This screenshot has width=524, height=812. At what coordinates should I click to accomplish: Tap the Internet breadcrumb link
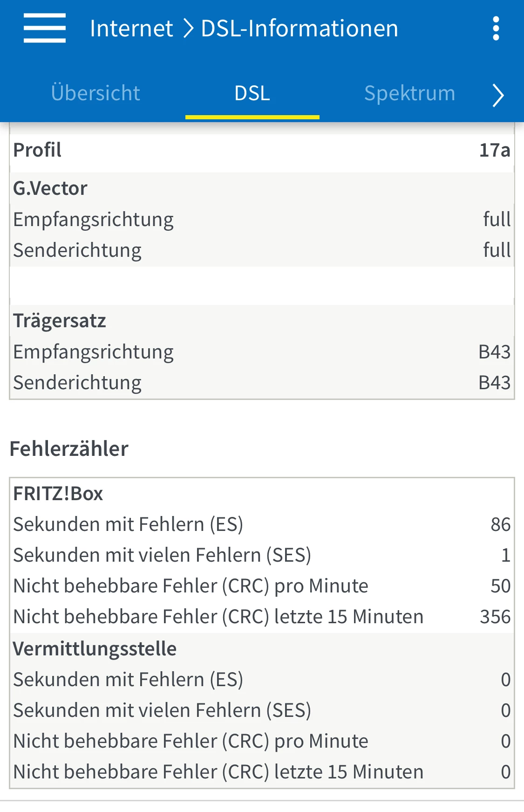(x=131, y=28)
